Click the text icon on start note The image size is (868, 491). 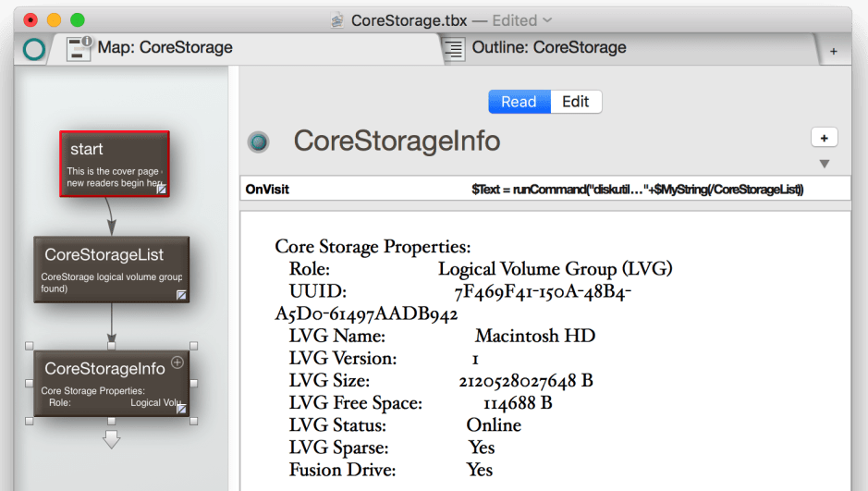click(x=162, y=189)
